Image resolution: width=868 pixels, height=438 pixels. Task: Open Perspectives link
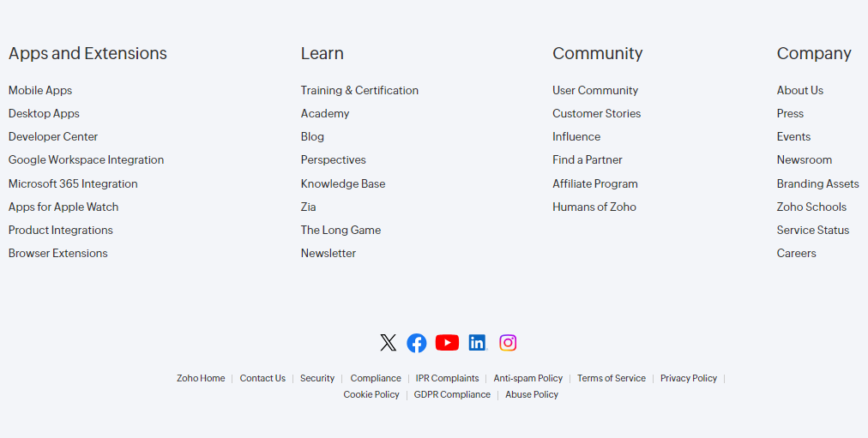click(x=334, y=159)
